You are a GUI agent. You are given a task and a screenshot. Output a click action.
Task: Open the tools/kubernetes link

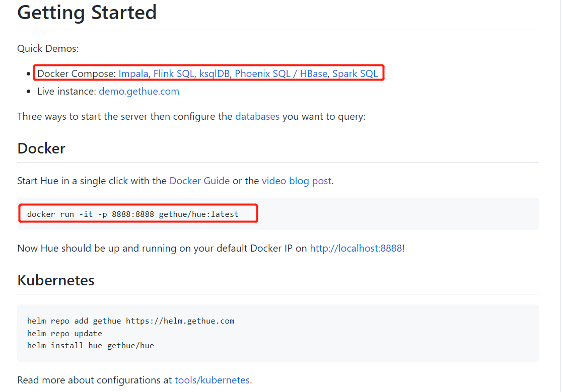[x=212, y=380]
